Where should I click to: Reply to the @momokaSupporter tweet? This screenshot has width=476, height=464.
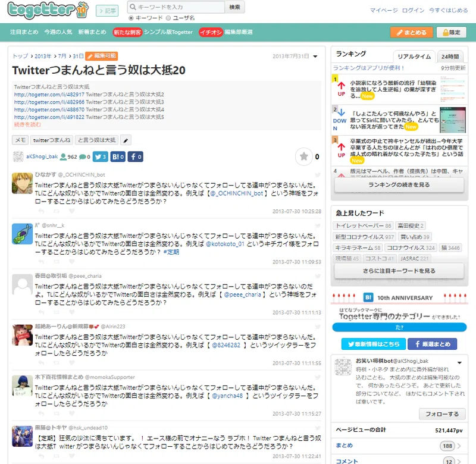tap(41, 413)
